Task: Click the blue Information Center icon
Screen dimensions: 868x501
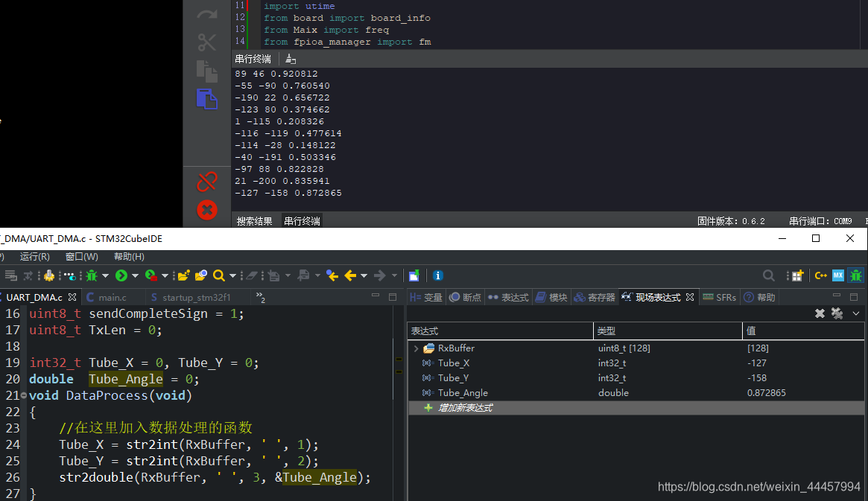Action: 438,275
